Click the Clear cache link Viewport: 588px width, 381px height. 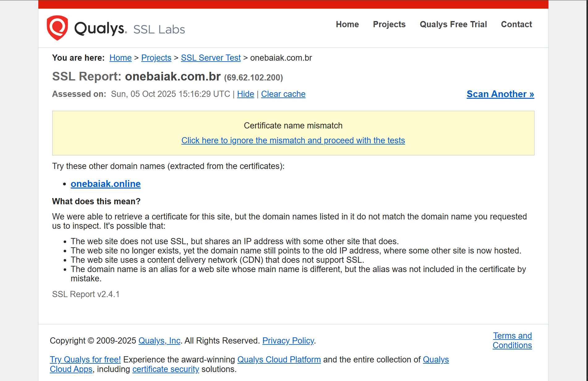tap(283, 94)
